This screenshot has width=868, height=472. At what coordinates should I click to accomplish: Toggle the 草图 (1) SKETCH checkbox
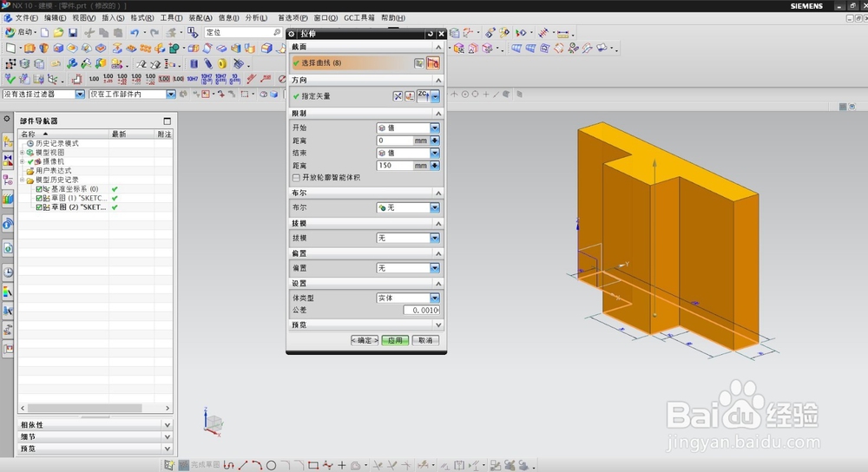[x=39, y=198]
